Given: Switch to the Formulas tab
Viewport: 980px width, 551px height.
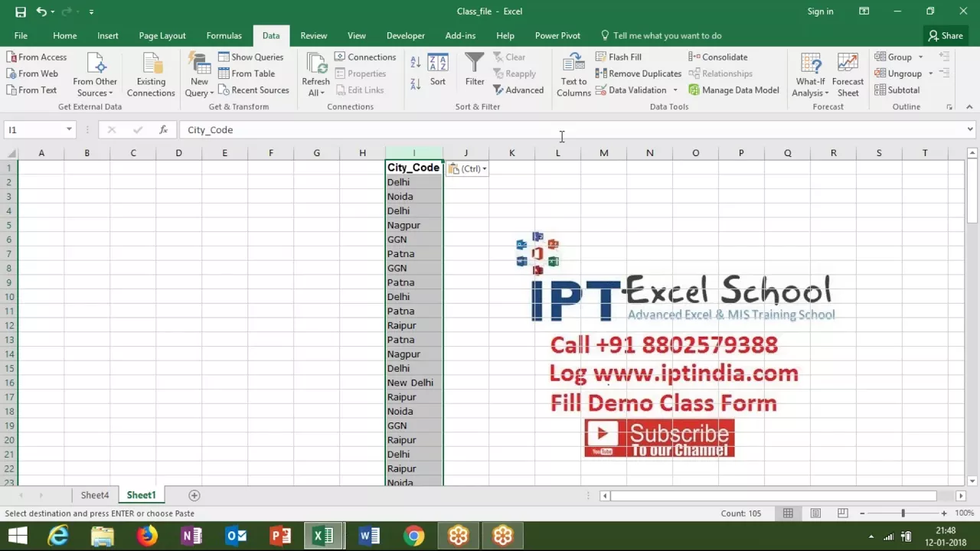Looking at the screenshot, I should point(224,36).
